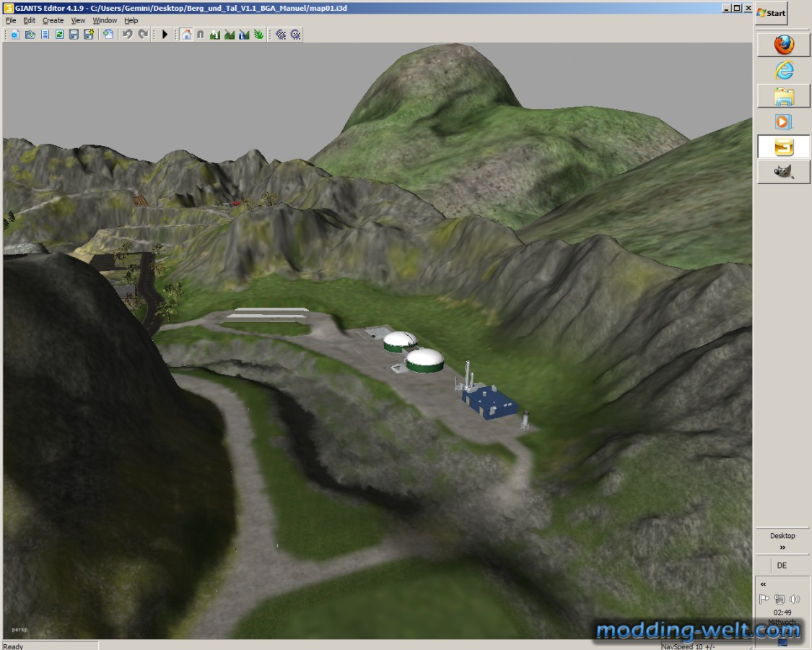The image size is (812, 650).
Task: Click the Action Center flag tray icon
Action: (x=764, y=599)
